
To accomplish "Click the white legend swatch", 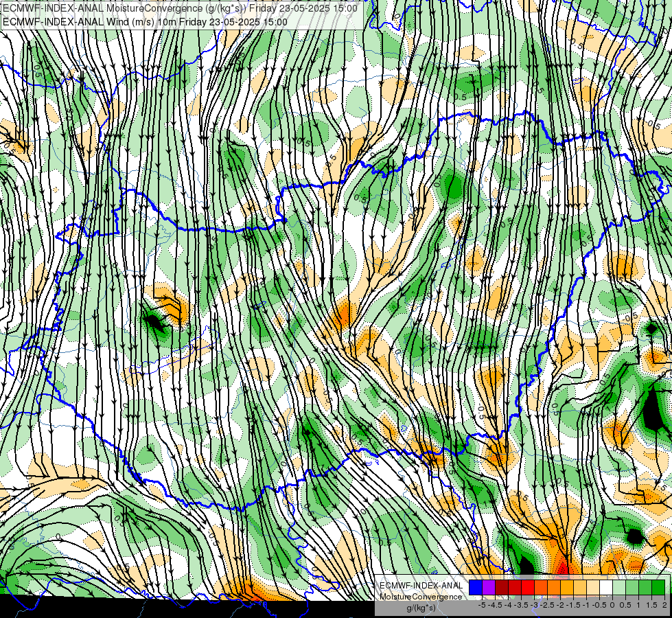I will (x=606, y=588).
